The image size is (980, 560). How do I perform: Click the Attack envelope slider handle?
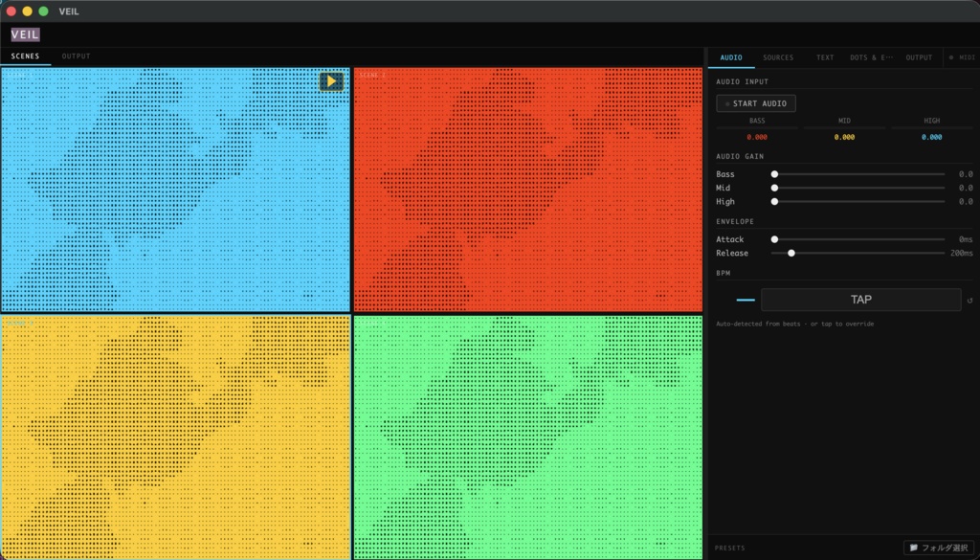pyautogui.click(x=775, y=238)
